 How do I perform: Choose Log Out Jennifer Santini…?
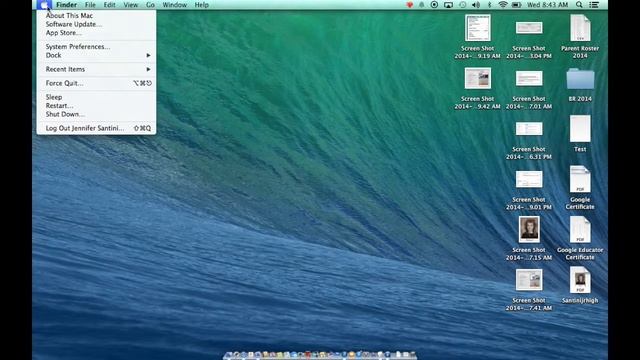click(96, 128)
